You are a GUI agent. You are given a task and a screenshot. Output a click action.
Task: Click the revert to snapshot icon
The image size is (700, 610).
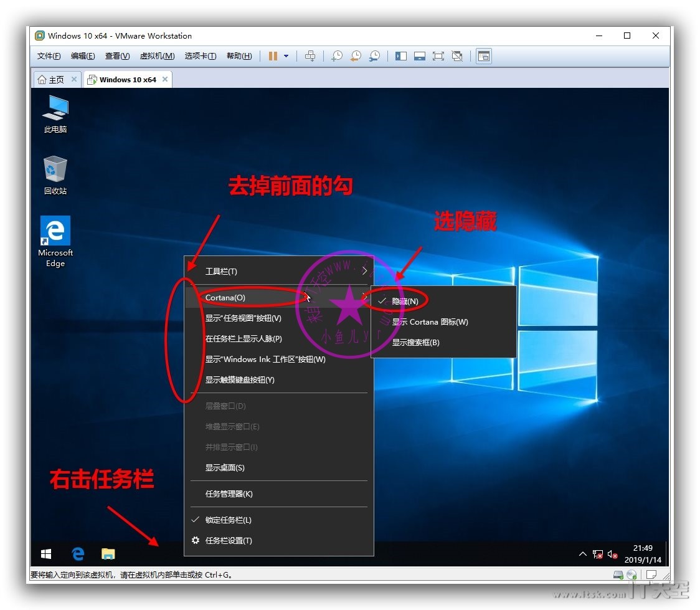pyautogui.click(x=356, y=56)
